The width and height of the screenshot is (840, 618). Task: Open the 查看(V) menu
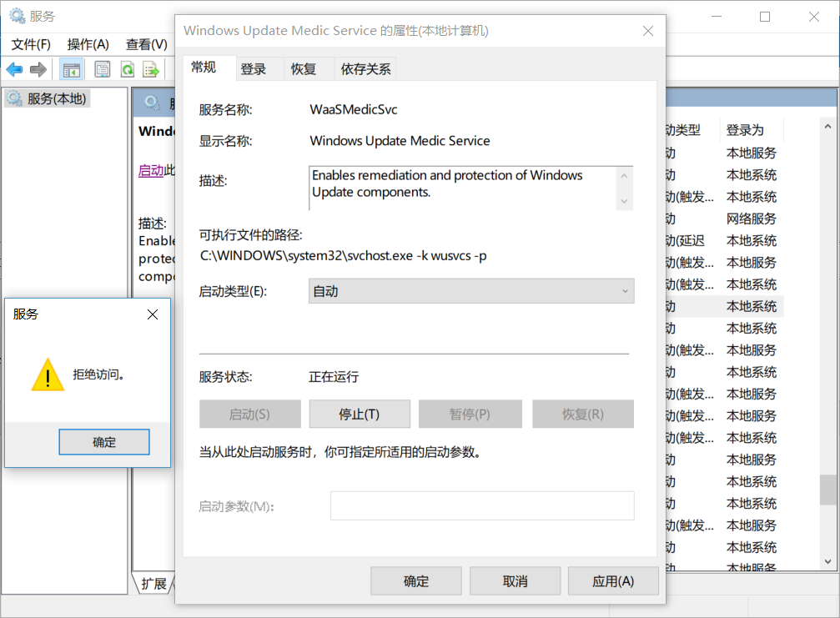point(147,44)
